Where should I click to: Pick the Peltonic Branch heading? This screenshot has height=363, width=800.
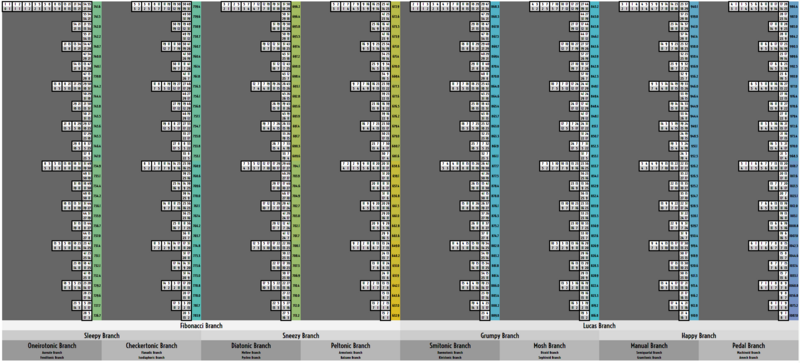(x=350, y=346)
